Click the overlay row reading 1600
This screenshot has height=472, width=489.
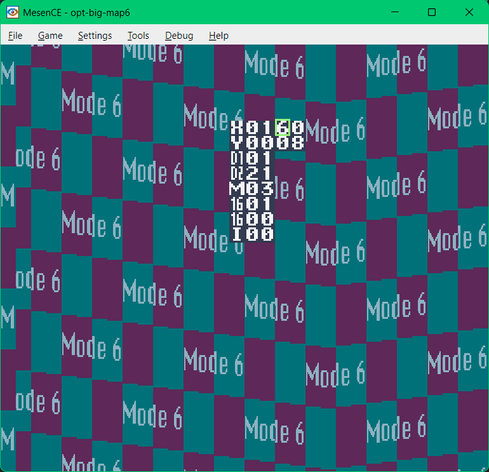[252, 219]
